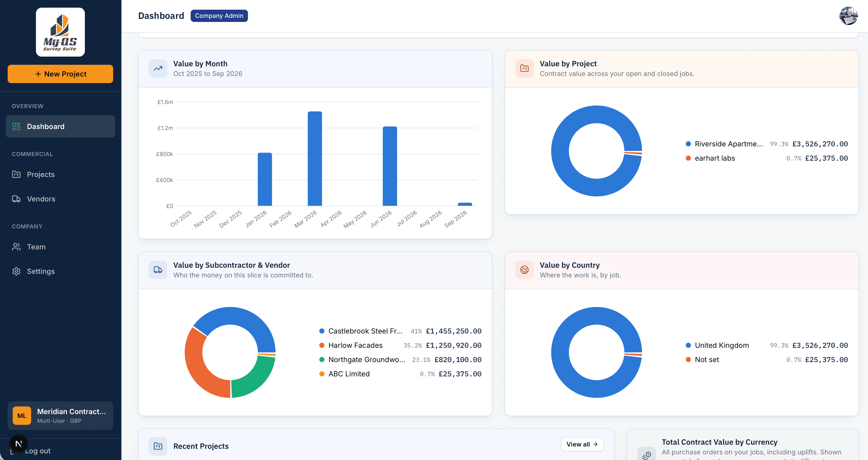Click the ABC Limited legend entry
Screen dimensions: 868x460
click(x=400, y=374)
